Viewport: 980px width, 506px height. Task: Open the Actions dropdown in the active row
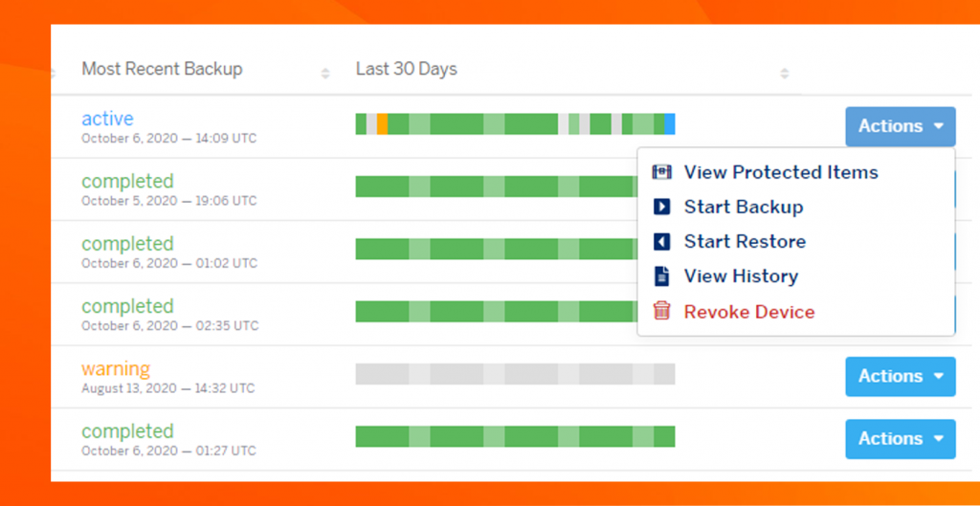[x=900, y=126]
